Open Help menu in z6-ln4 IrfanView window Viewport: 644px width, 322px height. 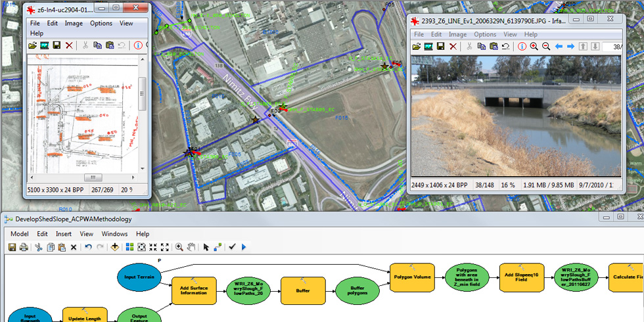(x=37, y=34)
